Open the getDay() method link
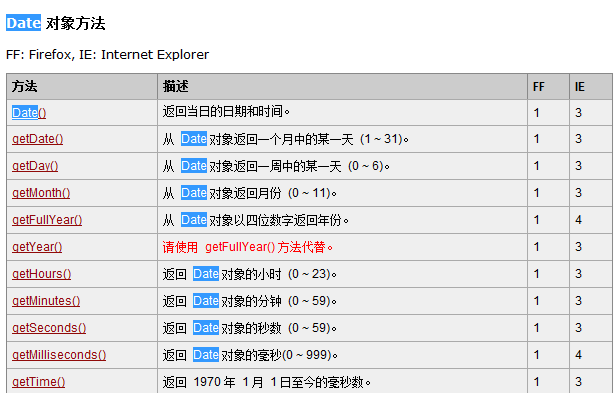This screenshot has height=393, width=616. pos(35,166)
